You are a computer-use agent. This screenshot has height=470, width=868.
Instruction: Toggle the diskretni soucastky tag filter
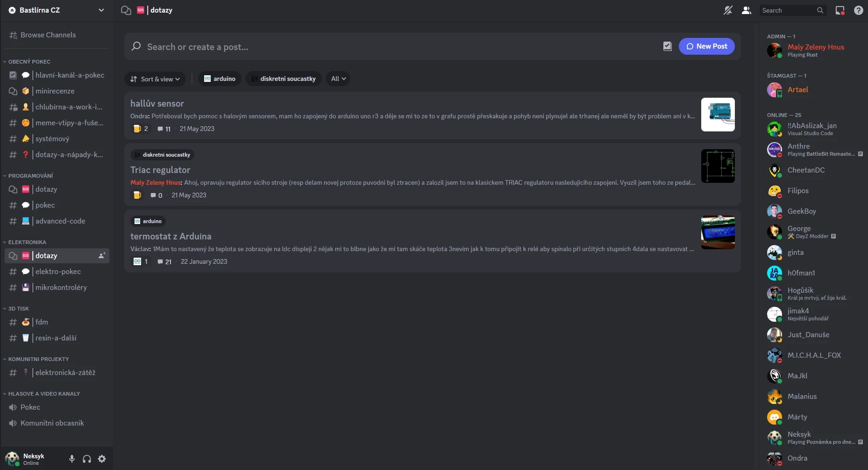click(284, 79)
